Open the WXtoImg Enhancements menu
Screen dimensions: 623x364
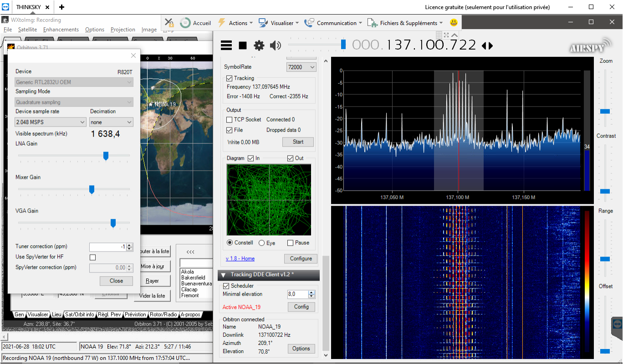coord(61,30)
